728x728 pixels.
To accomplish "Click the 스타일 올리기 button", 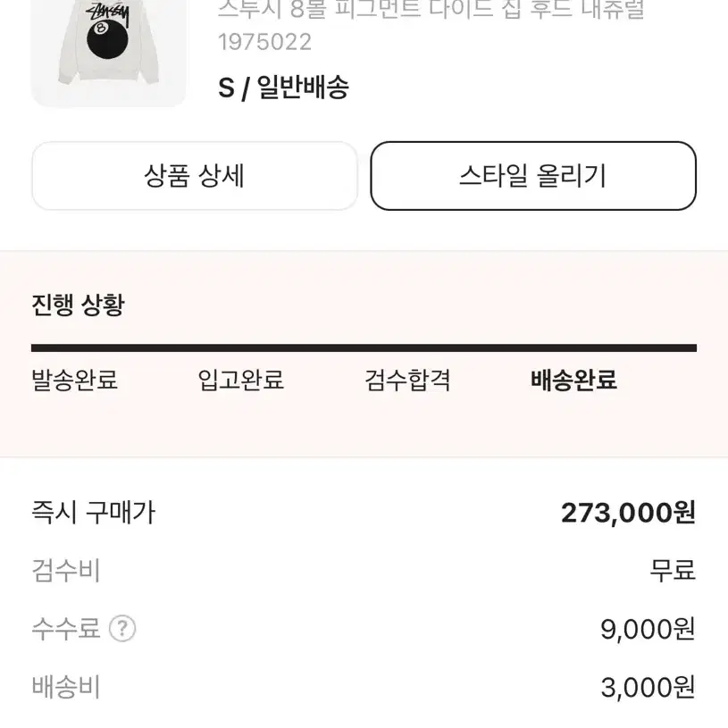I will click(533, 176).
